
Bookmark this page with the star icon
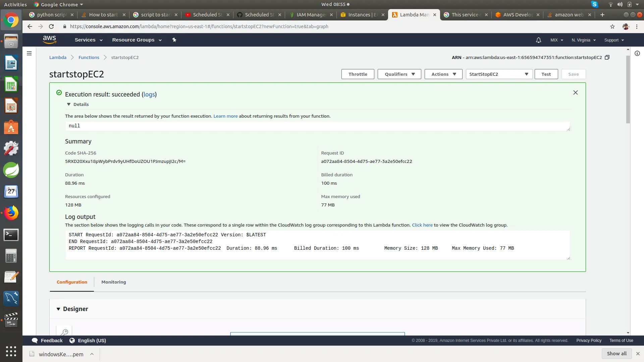click(612, 26)
